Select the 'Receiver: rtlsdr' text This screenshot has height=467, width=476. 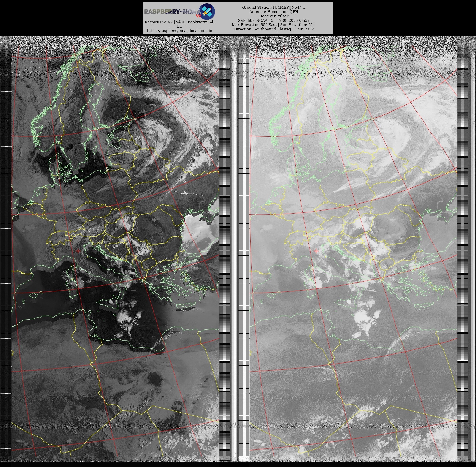(x=274, y=16)
